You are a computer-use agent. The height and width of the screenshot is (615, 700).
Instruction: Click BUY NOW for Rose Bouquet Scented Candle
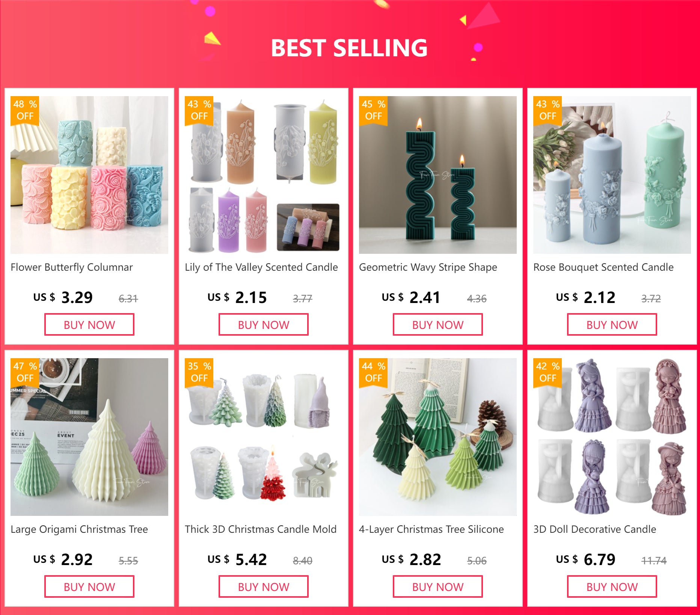[612, 325]
